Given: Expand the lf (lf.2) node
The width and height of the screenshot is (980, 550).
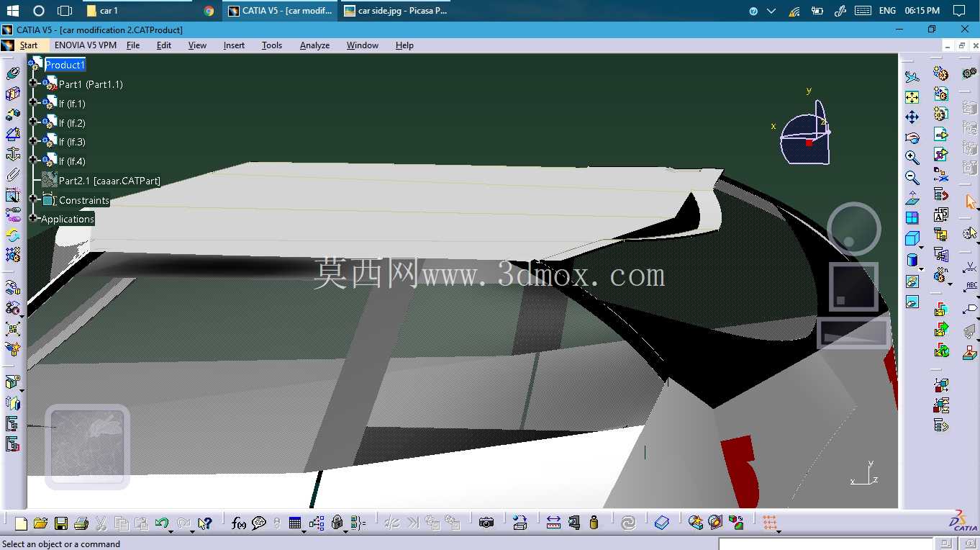Looking at the screenshot, I should click(x=32, y=122).
